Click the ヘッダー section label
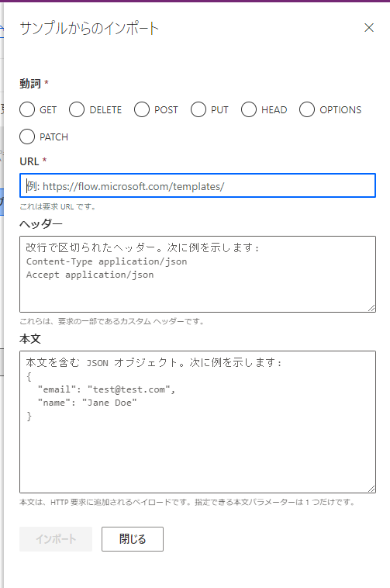This screenshot has height=588, width=390. pyautogui.click(x=41, y=224)
